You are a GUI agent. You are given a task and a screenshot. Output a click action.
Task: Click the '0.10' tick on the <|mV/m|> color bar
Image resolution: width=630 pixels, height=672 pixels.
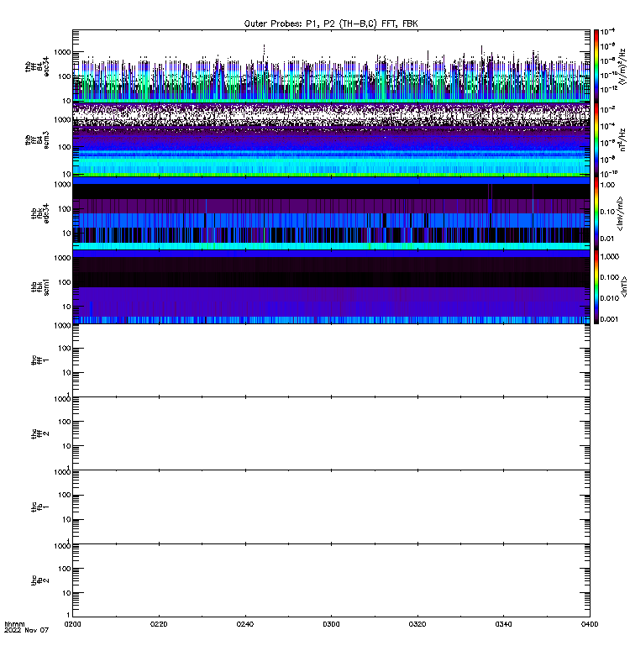607,212
